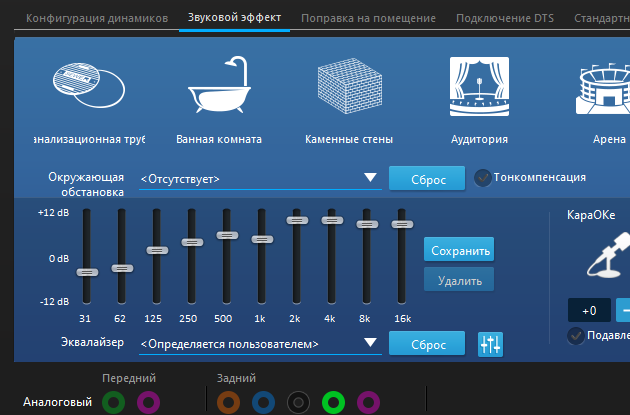Toggle the Тонкомпенсация checkbox
630x415 pixels.
click(483, 178)
